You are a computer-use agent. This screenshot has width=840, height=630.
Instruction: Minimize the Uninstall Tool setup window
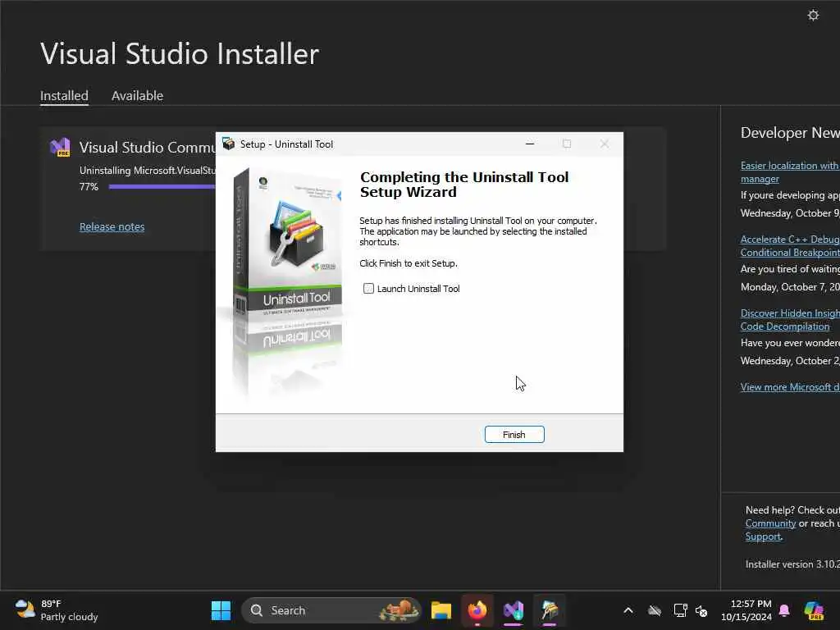click(x=530, y=144)
